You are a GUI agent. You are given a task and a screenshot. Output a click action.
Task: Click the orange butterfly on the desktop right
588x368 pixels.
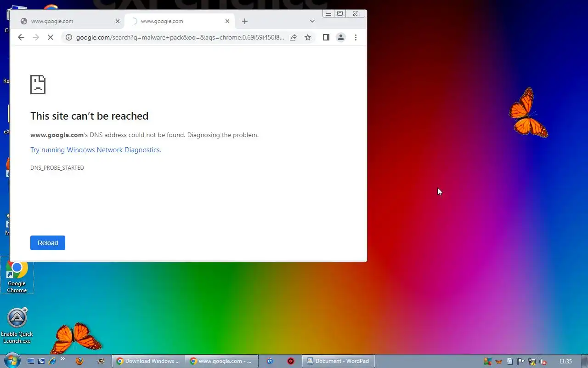(528, 113)
